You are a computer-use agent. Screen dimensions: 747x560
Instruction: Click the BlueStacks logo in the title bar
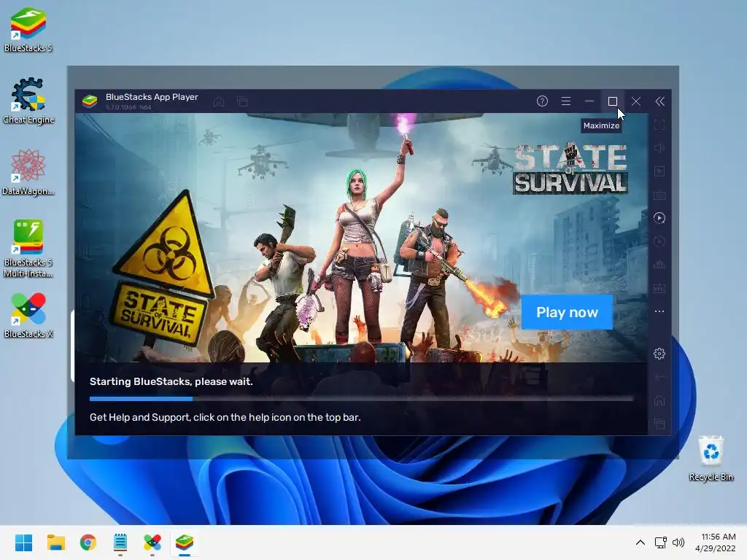90,101
